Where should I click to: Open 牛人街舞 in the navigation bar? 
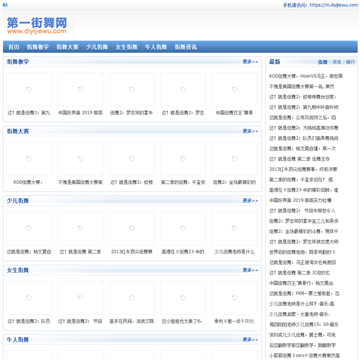(x=156, y=47)
